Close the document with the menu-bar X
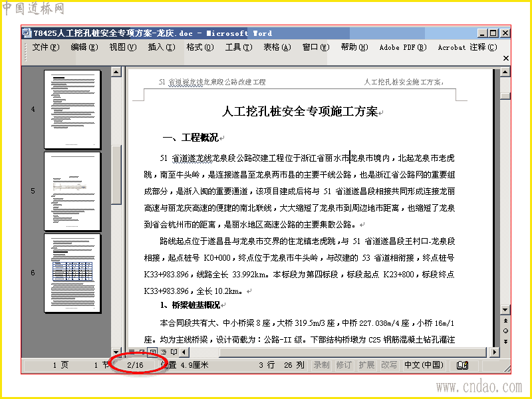Viewport: 532px width, 399px height. coord(505,59)
